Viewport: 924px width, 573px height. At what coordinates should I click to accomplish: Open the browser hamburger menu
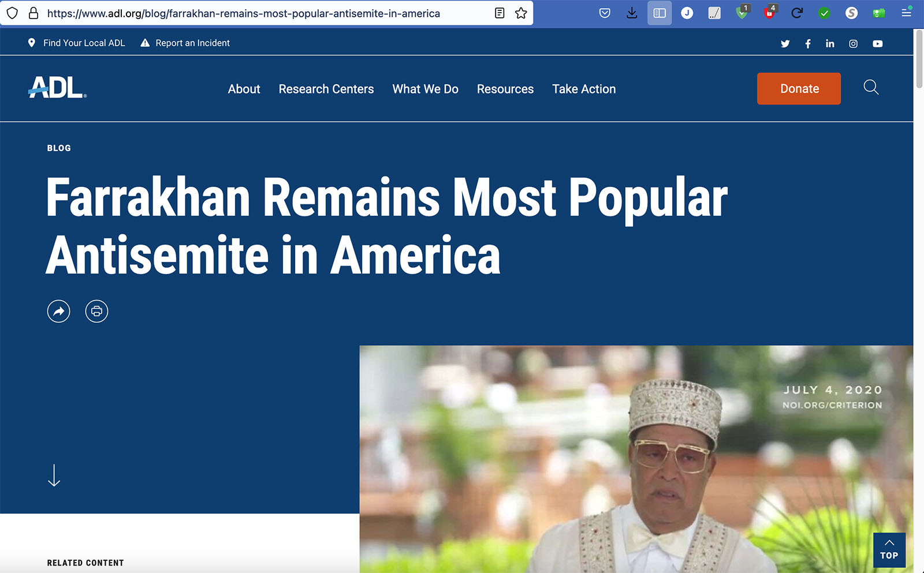[x=907, y=13]
